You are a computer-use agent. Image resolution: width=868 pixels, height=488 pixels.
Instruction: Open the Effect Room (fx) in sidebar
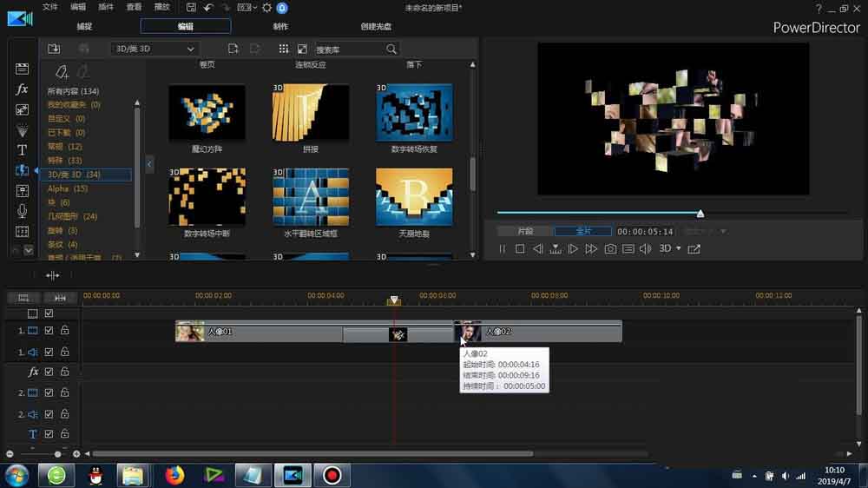tap(23, 89)
